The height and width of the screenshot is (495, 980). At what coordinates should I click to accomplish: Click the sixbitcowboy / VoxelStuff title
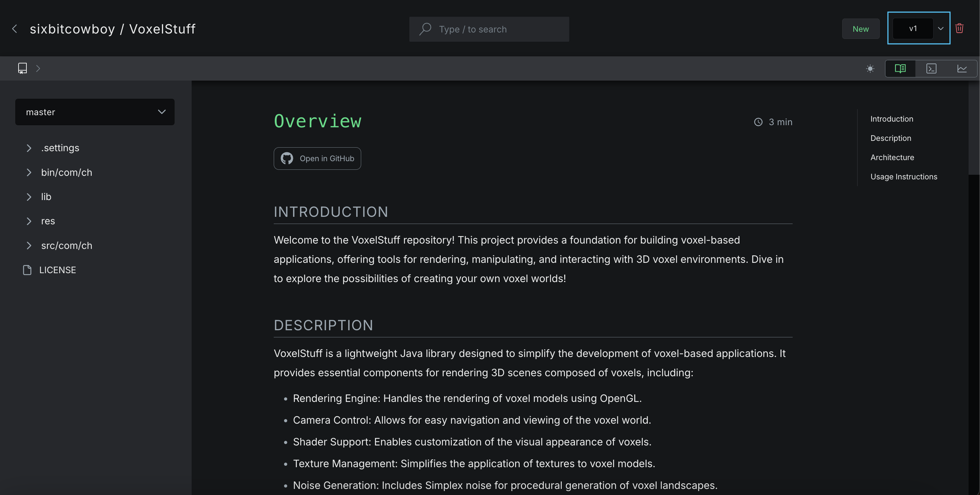113,29
